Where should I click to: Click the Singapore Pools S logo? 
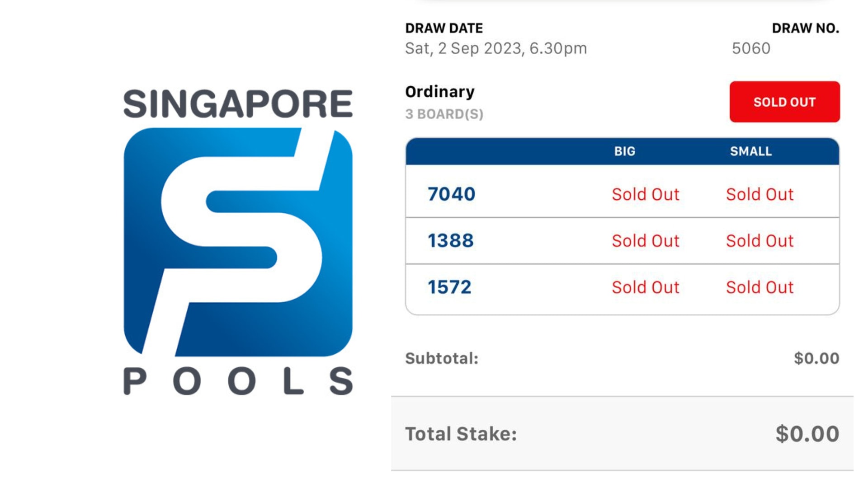[x=238, y=242]
